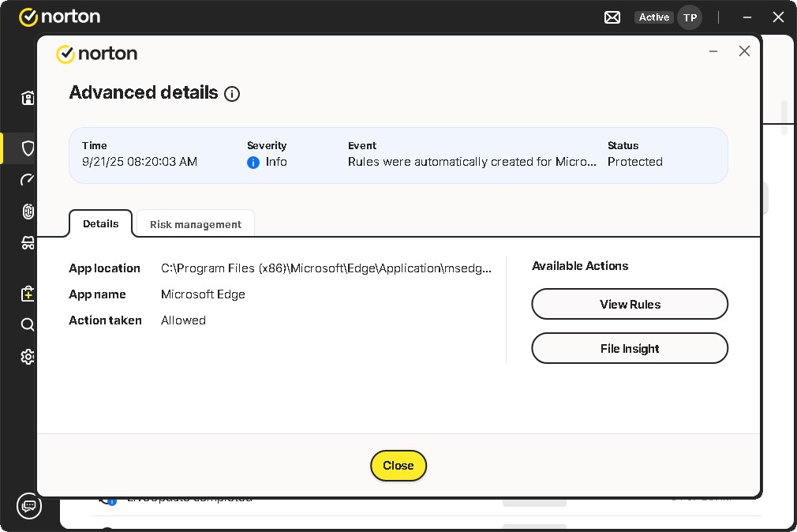The width and height of the screenshot is (797, 532).
Task: Open the mail envelope notifications icon
Action: (x=612, y=17)
